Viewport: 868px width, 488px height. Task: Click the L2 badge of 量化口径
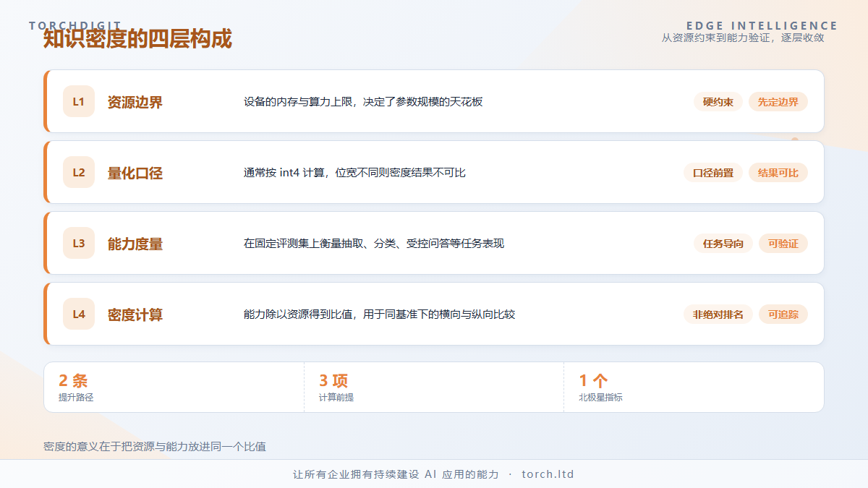tap(79, 172)
